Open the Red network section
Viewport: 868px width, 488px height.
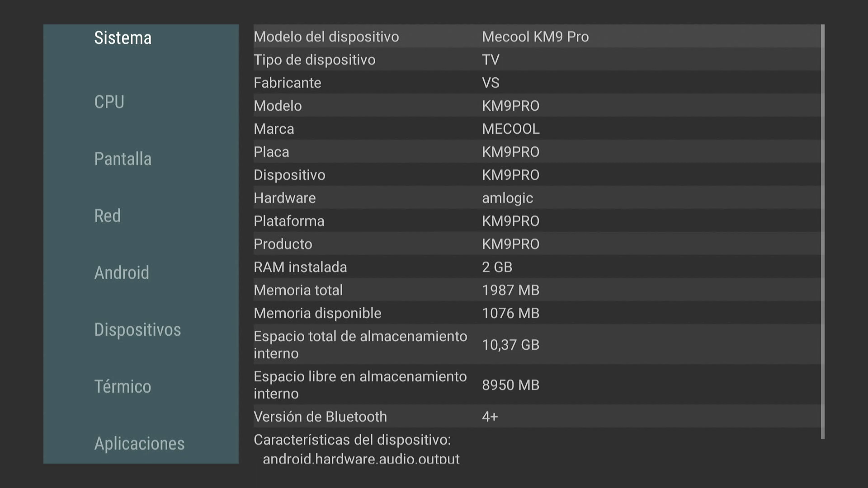point(107,216)
